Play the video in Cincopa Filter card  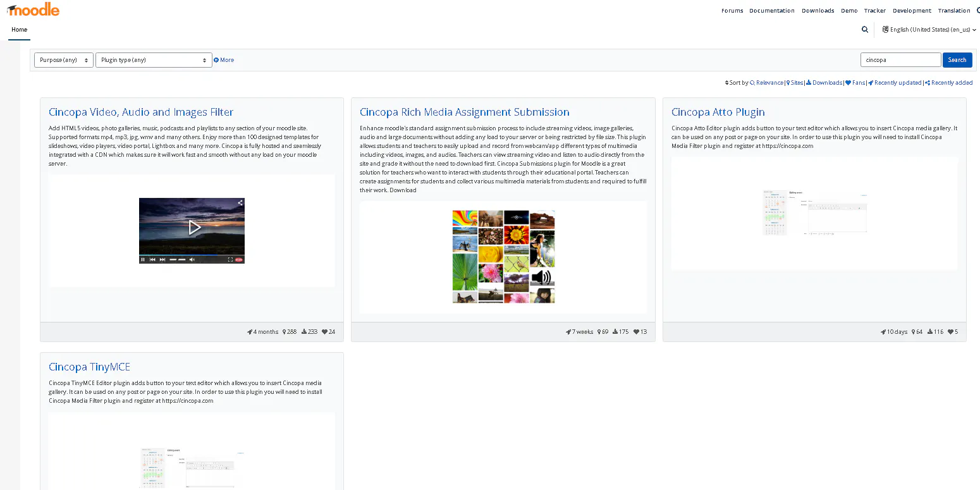pyautogui.click(x=194, y=227)
